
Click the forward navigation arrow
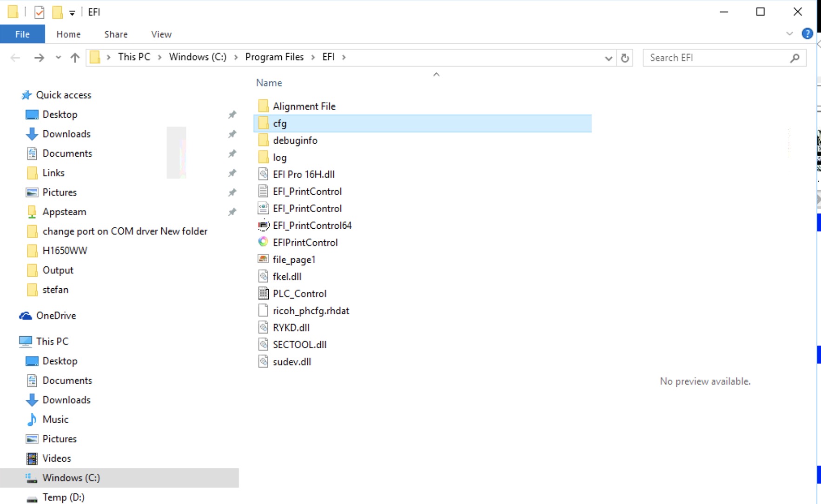click(x=39, y=57)
